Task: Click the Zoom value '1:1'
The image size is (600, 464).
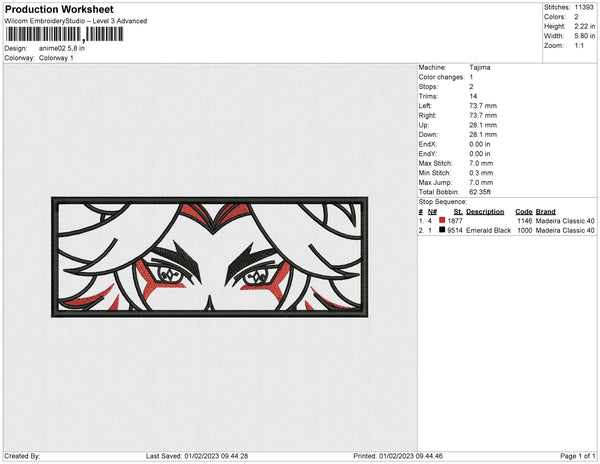Action: (x=579, y=46)
